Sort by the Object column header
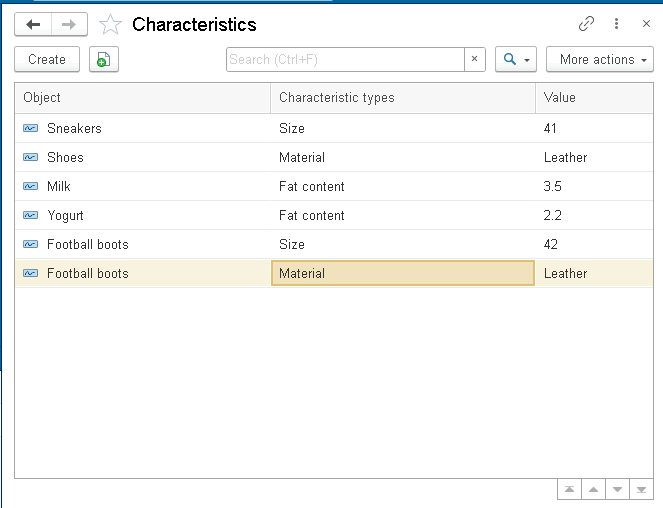 click(x=142, y=98)
